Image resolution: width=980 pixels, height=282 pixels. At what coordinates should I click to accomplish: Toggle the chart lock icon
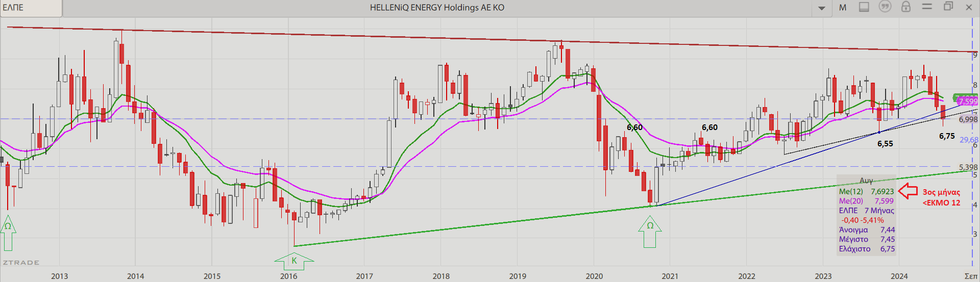(x=906, y=7)
